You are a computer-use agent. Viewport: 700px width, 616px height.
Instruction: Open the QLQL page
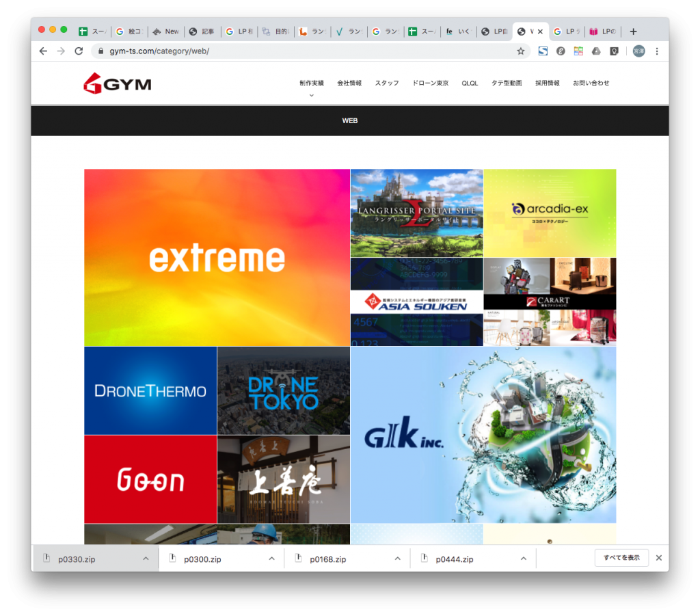[x=470, y=83]
